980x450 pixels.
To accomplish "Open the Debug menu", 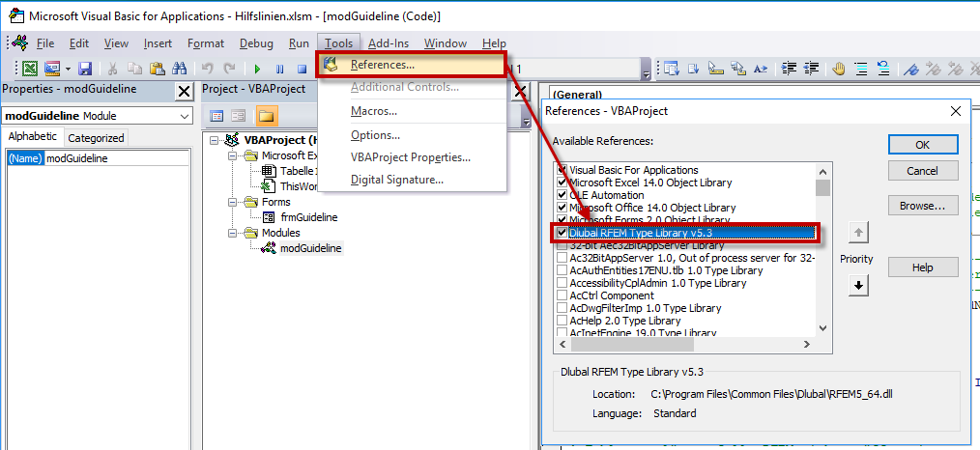I will [x=256, y=43].
